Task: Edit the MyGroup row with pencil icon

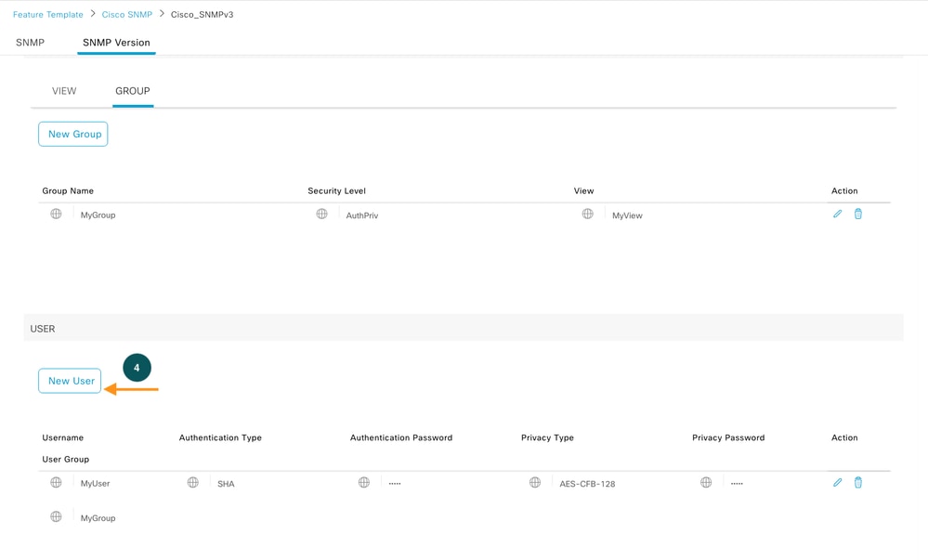Action: (x=838, y=215)
